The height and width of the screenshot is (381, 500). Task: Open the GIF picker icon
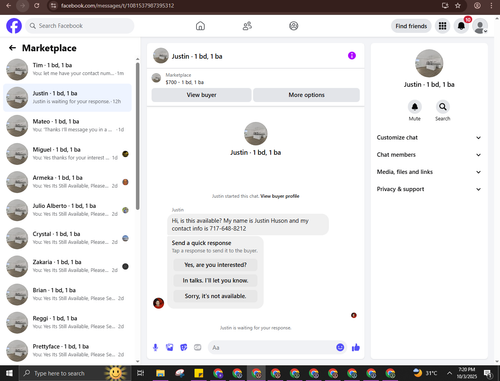198,348
